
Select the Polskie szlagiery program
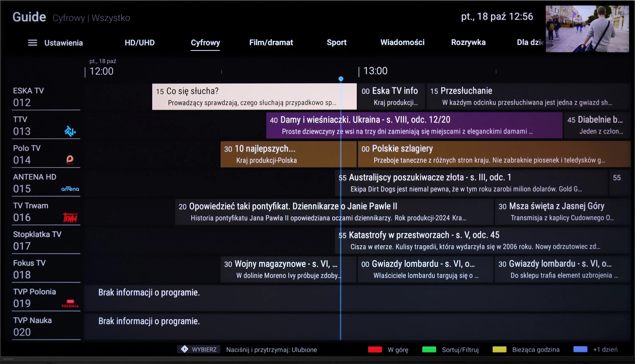(494, 154)
